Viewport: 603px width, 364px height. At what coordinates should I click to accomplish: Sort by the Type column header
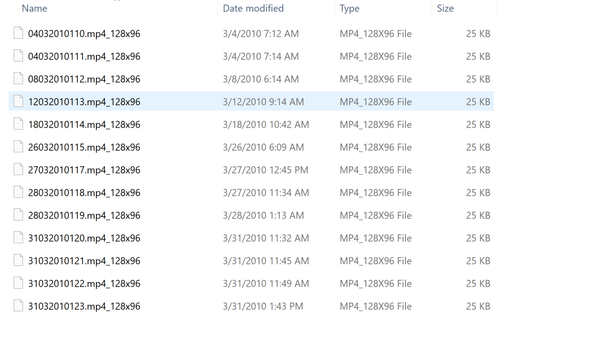(x=349, y=8)
